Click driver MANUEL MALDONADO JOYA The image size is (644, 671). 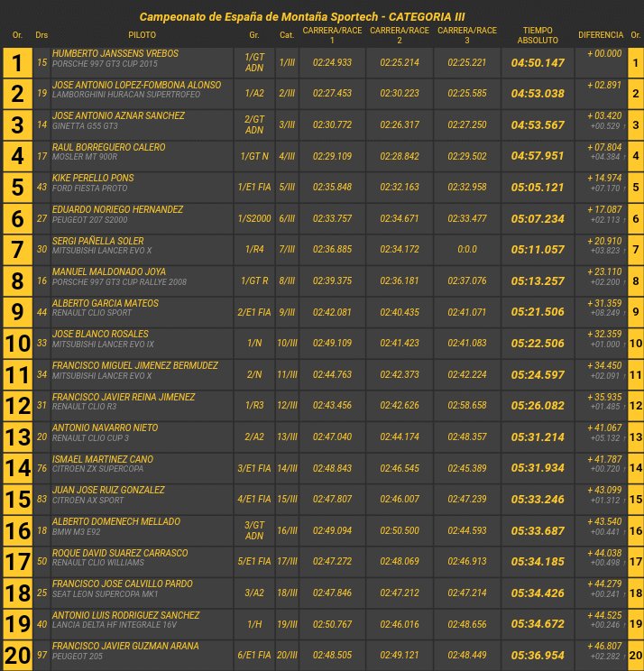click(109, 271)
